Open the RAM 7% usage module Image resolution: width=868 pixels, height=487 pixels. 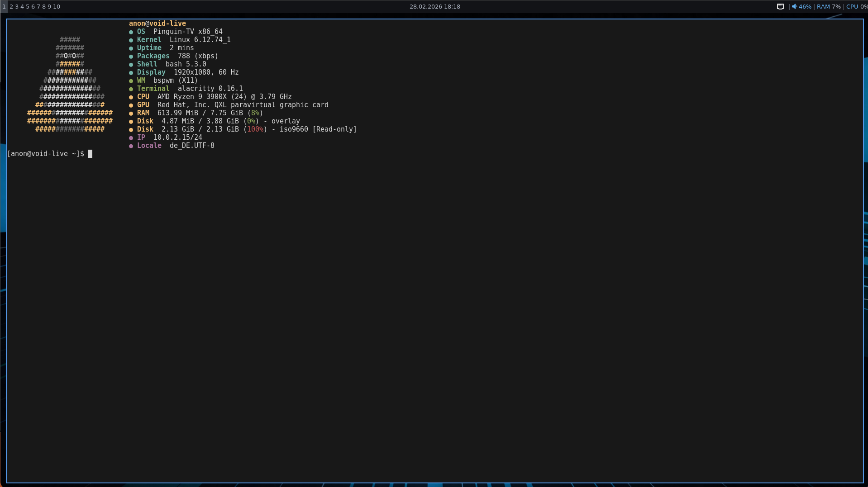pos(829,7)
